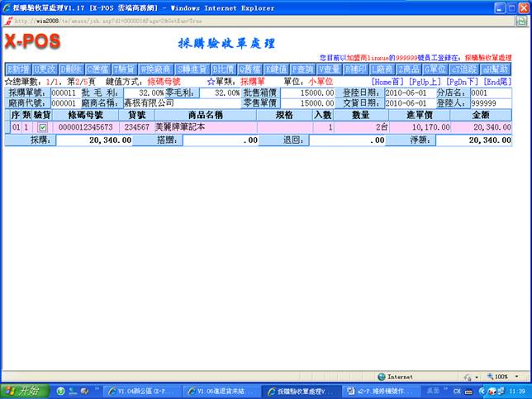
Task: Click the 採購單號 field showing 000011
Action: (x=64, y=93)
